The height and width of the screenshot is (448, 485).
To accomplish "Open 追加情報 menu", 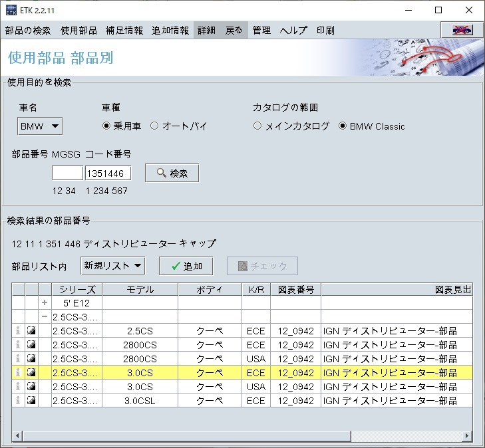I will click(170, 31).
